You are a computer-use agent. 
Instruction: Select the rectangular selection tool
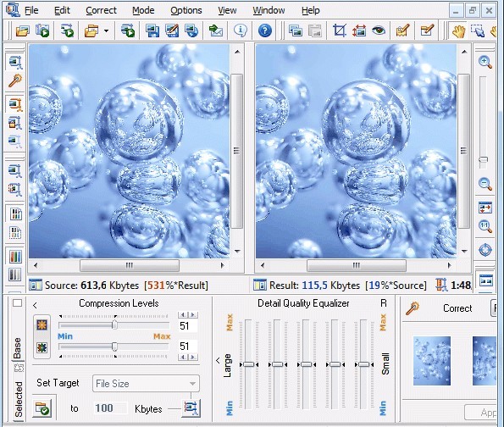point(478,31)
